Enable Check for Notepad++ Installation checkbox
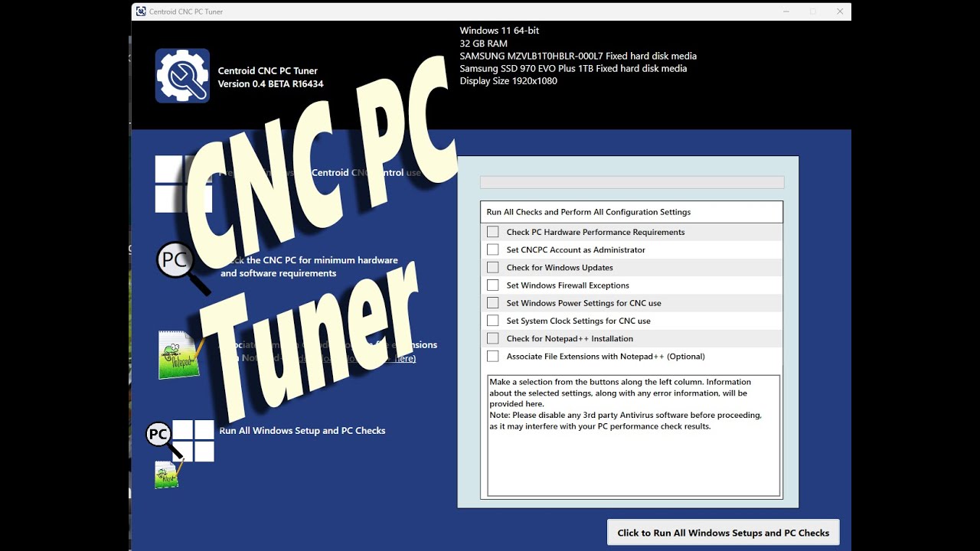 pyautogui.click(x=492, y=338)
